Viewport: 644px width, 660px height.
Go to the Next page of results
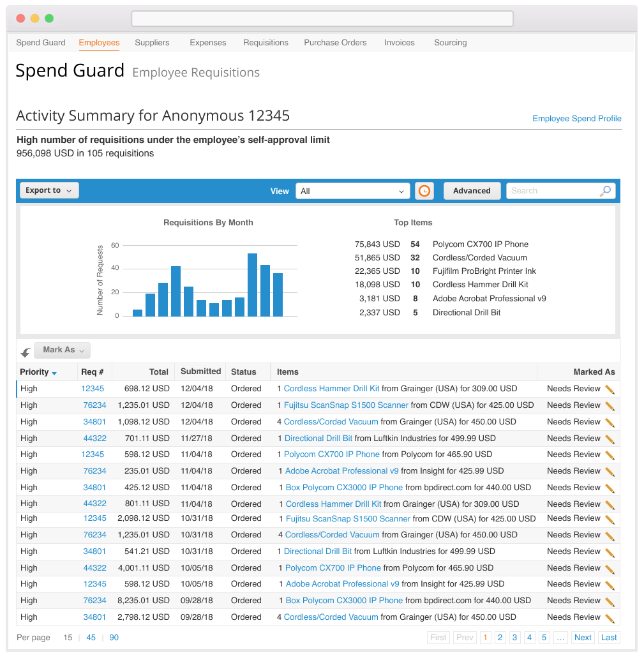click(583, 637)
